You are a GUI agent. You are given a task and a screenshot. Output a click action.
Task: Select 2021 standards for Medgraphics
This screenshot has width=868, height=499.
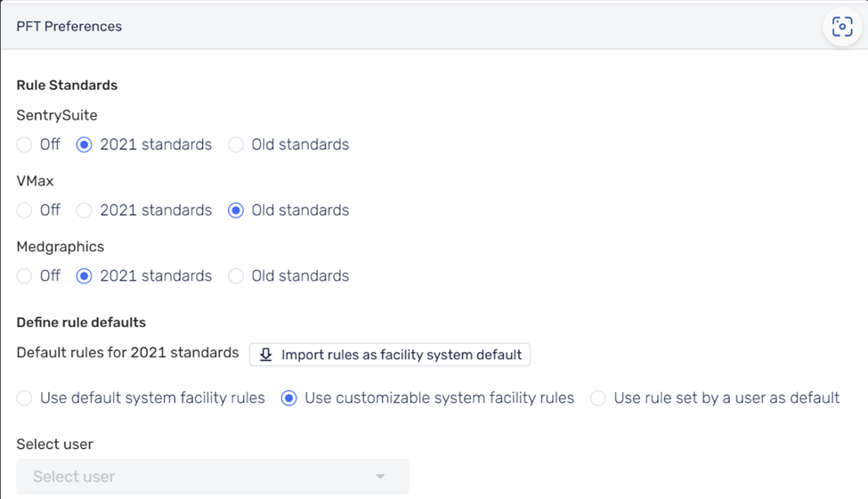click(85, 276)
